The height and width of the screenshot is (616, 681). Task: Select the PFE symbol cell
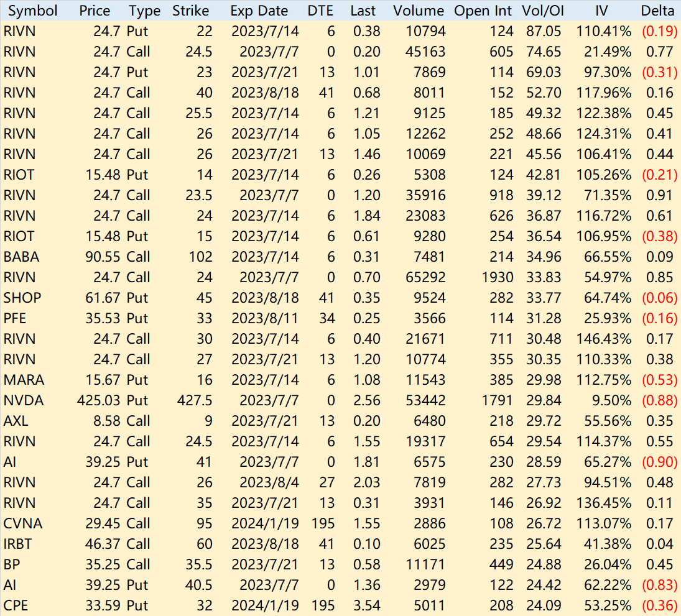(x=15, y=318)
